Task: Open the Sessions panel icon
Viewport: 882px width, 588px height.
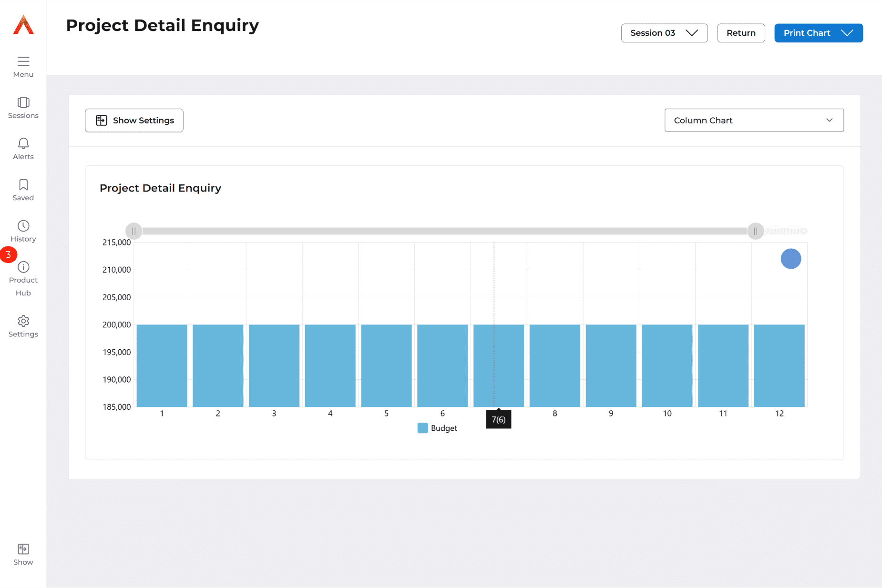Action: [23, 103]
